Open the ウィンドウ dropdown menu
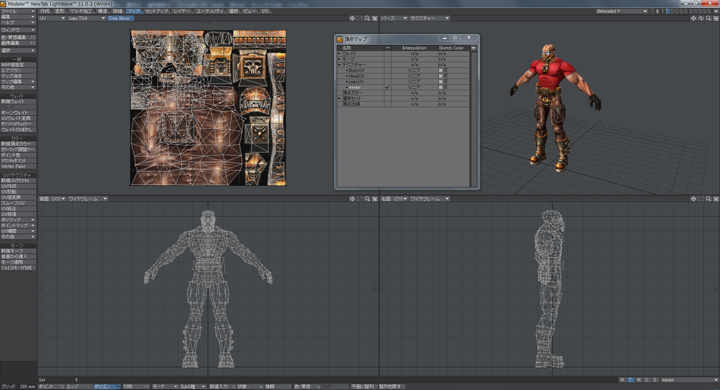Image resolution: width=720 pixels, height=390 pixels. click(x=18, y=30)
